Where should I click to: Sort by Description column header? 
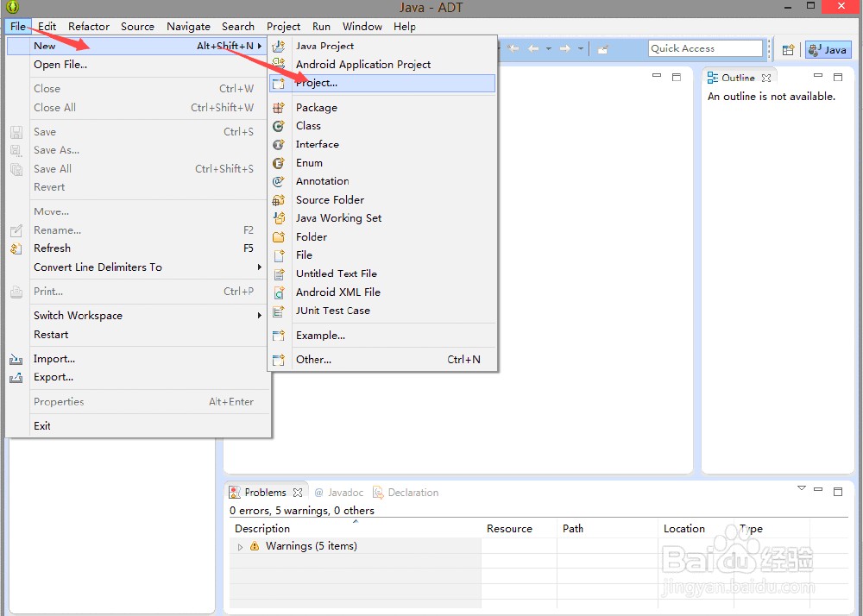[x=355, y=529]
